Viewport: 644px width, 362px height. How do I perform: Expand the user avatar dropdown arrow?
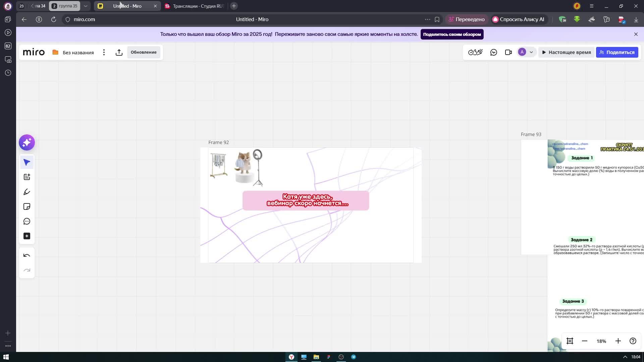coord(531,52)
